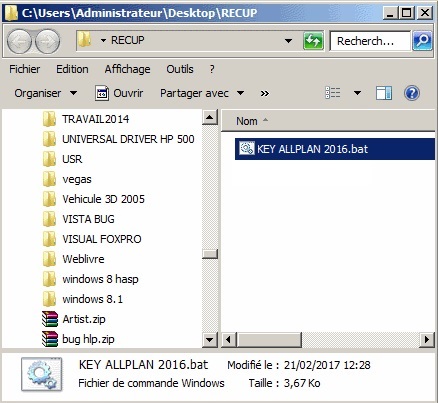Image resolution: width=438 pixels, height=403 pixels.
Task: Show more toolbar commands chevron
Action: (x=265, y=93)
